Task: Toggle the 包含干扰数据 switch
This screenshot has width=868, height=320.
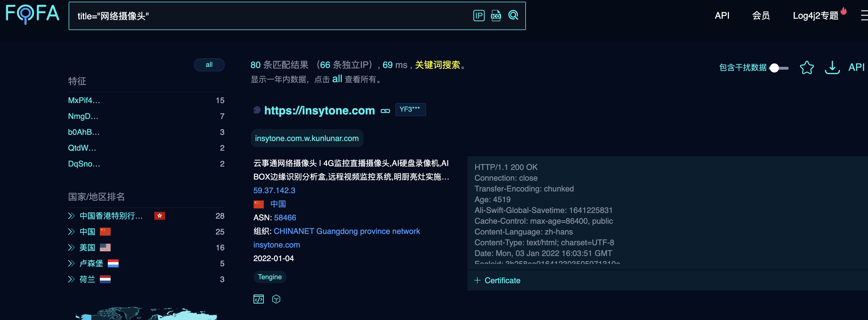Action: [x=778, y=68]
